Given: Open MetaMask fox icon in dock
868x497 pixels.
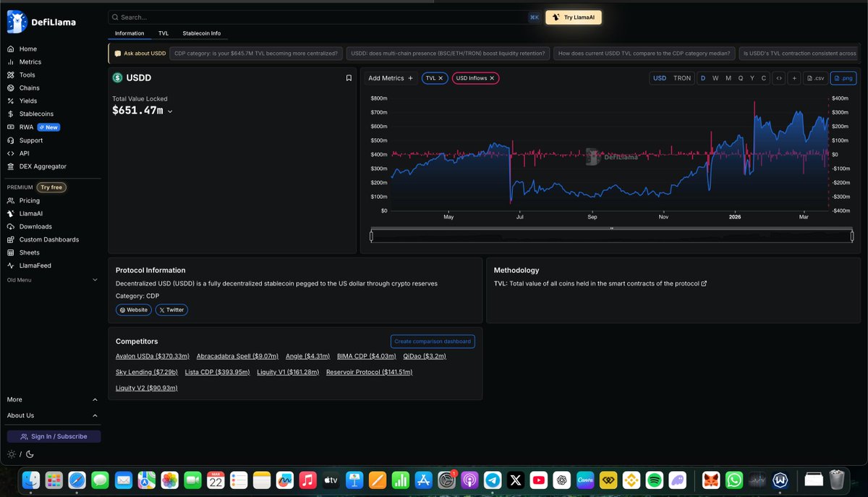Looking at the screenshot, I should (712, 480).
